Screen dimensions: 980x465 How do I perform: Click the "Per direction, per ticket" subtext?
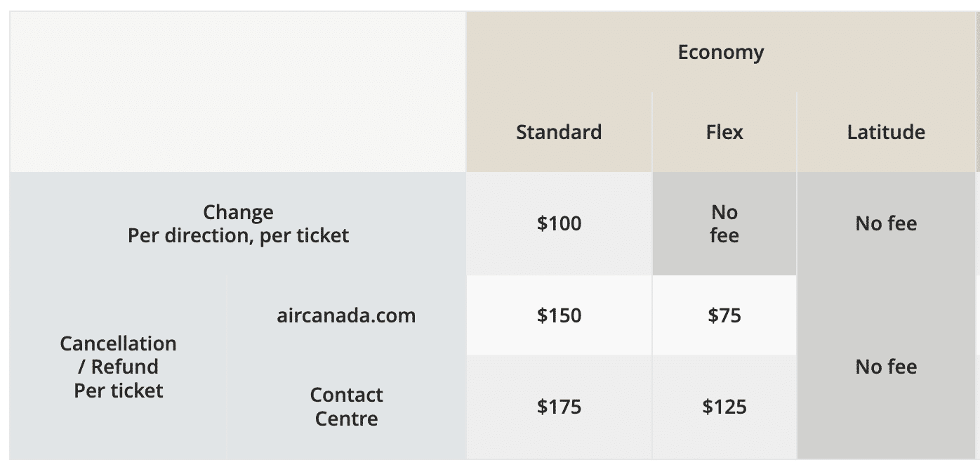coord(238,235)
